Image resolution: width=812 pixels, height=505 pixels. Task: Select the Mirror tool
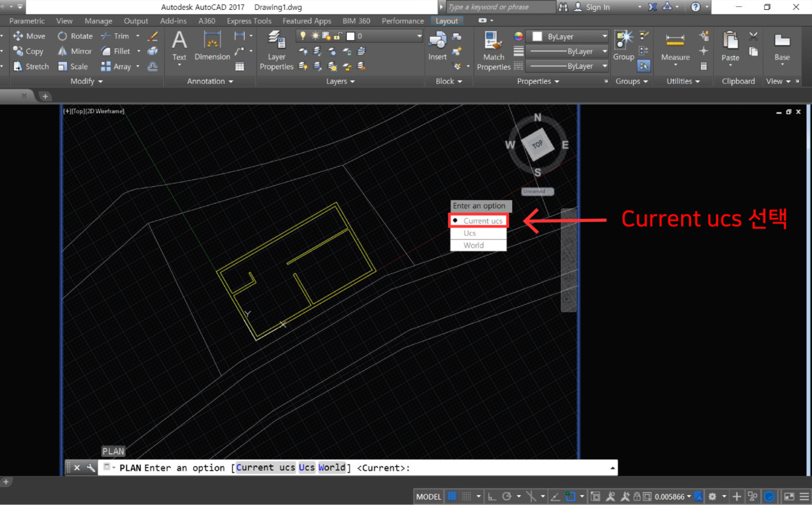pos(75,51)
